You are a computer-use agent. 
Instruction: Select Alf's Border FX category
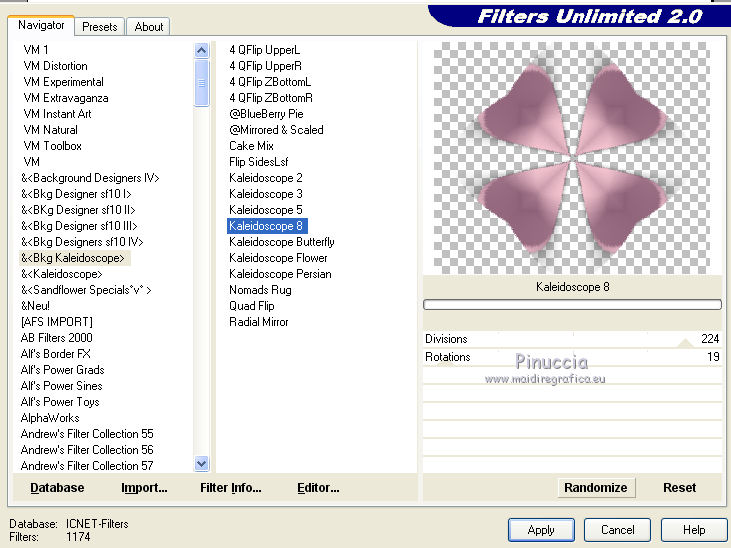pos(55,354)
